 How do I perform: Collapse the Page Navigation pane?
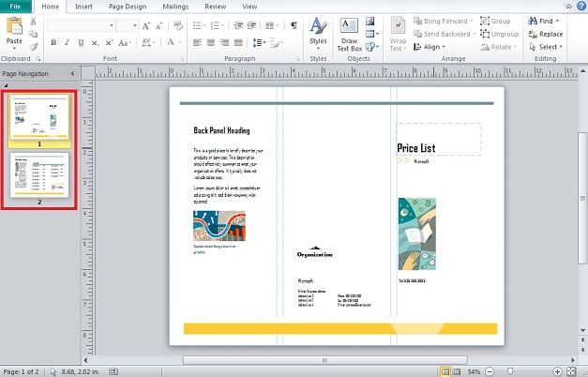pyautogui.click(x=73, y=73)
